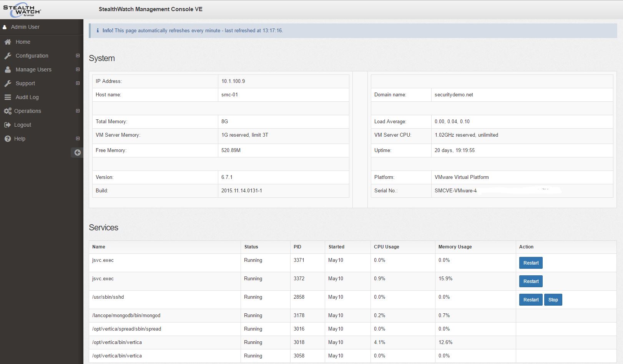
Task: Stop the /usr/sbin/sshd service
Action: [x=553, y=300]
